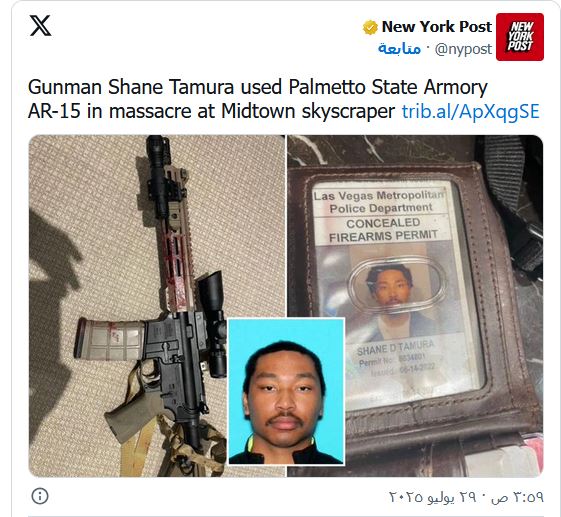The image size is (561, 517).
Task: Click the @nypost handle
Action: [x=463, y=49]
